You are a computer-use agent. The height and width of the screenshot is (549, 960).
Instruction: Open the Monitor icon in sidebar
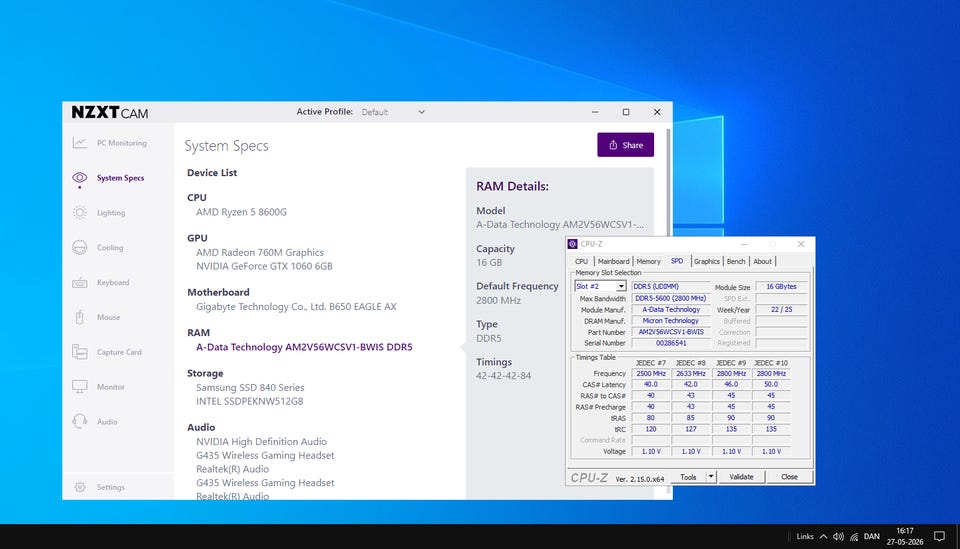point(80,387)
